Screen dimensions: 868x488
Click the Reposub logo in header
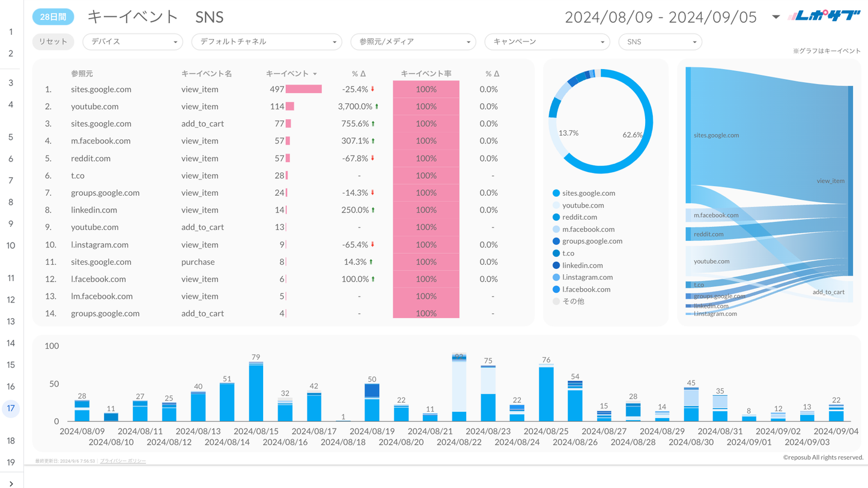[825, 16]
